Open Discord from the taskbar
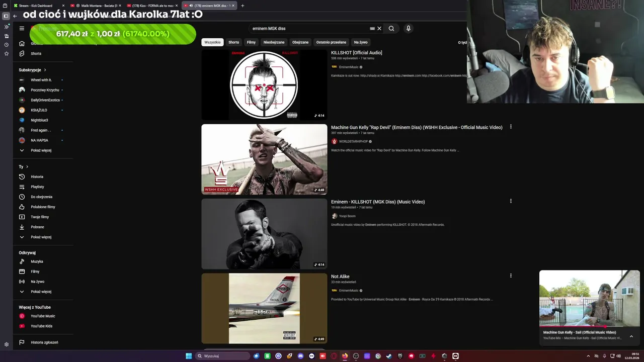The height and width of the screenshot is (362, 644). (301, 356)
